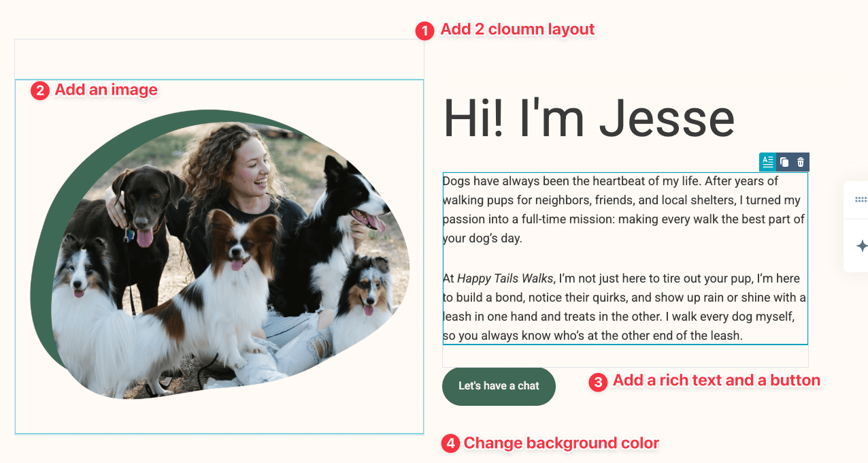
Task: Click the empty block above the image
Action: (x=219, y=59)
